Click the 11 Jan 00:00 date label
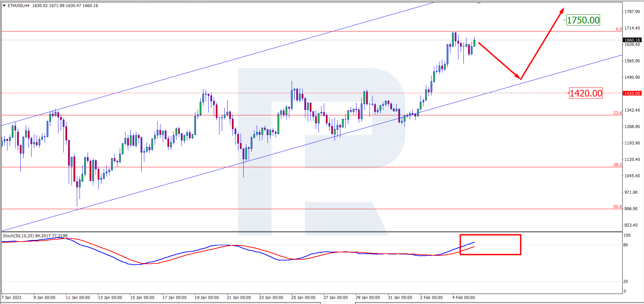 tap(78, 298)
